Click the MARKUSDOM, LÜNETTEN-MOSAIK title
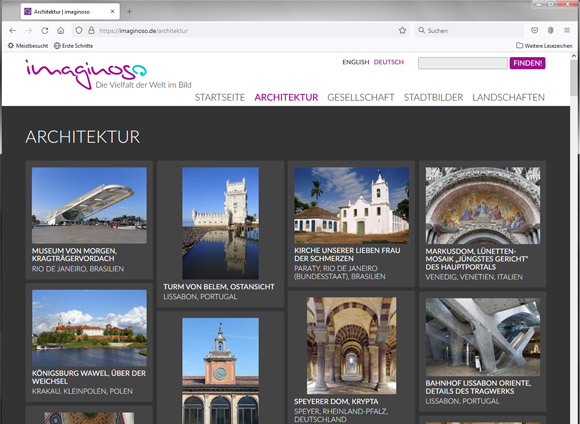 point(477,259)
